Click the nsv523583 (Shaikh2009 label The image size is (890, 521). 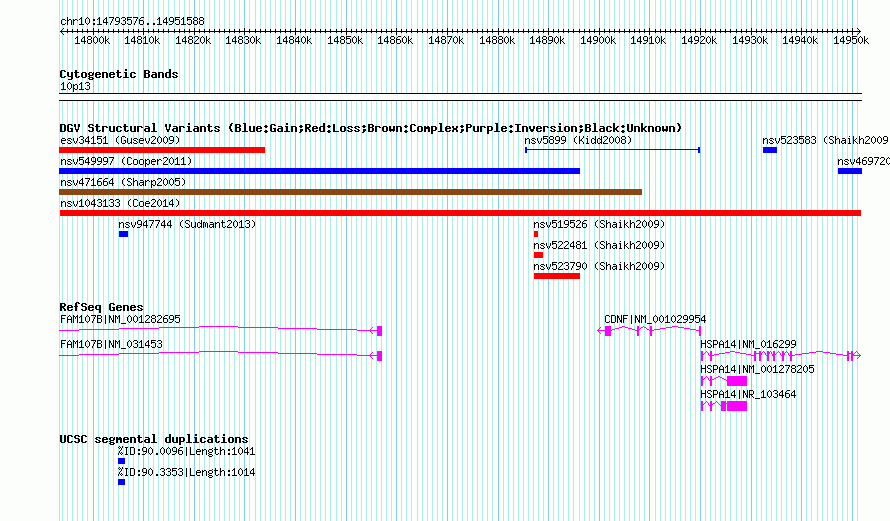tap(825, 140)
